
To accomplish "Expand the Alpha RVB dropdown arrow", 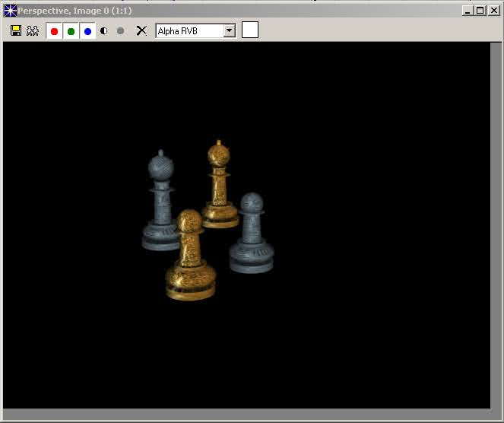I will (x=229, y=30).
